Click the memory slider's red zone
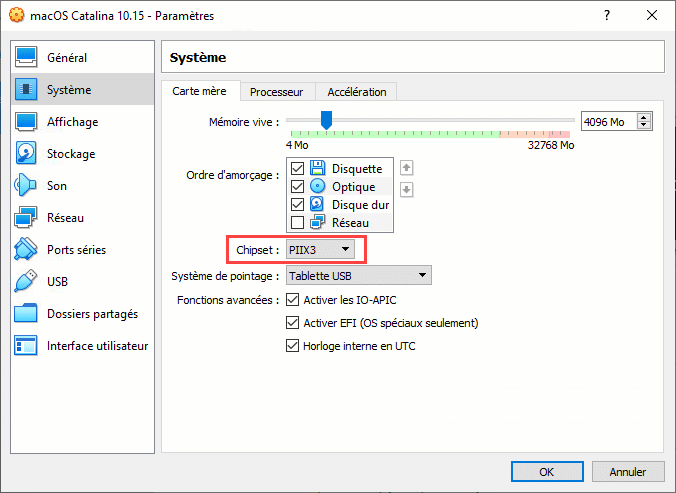The image size is (676, 493). click(x=560, y=134)
